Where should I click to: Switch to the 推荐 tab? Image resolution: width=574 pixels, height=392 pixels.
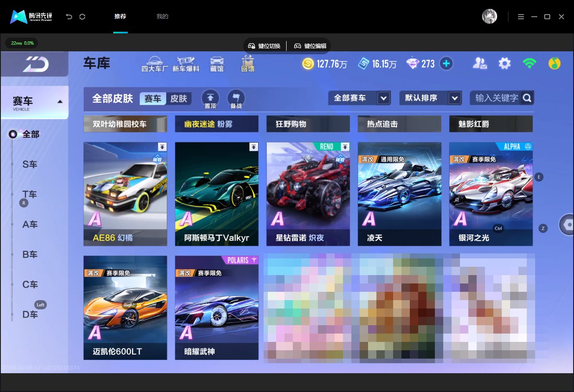click(120, 16)
